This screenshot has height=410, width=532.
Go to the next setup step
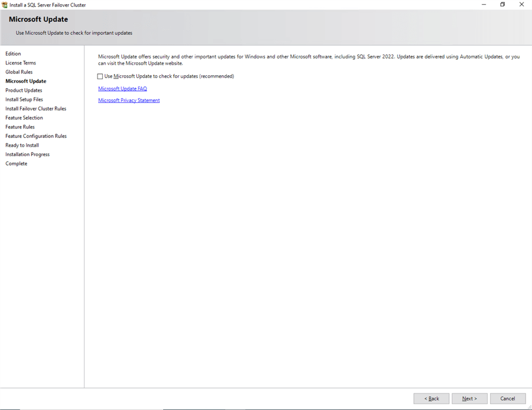(469, 398)
